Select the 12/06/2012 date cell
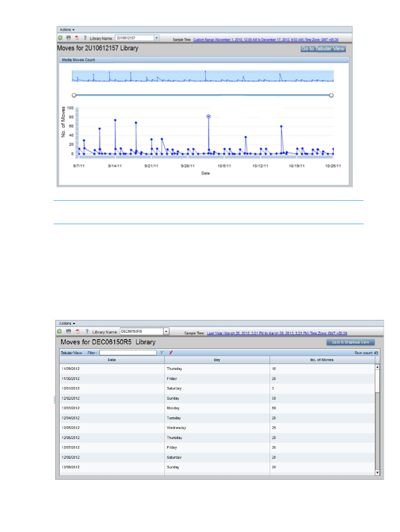 [x=112, y=438]
